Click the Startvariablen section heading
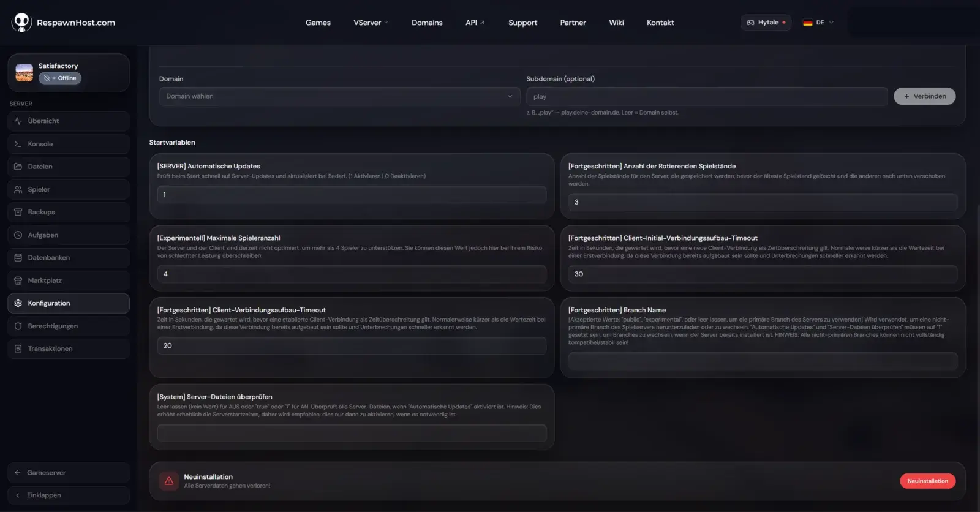Screen dimensions: 980x512 (172, 142)
